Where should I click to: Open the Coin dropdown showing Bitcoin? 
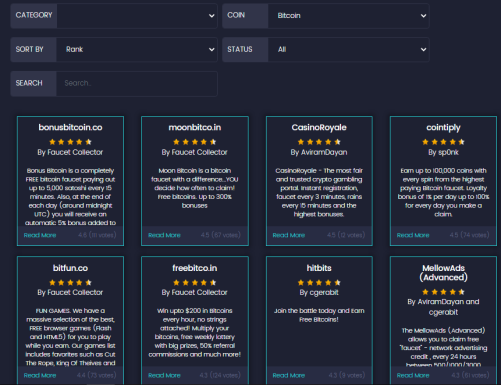pos(348,16)
